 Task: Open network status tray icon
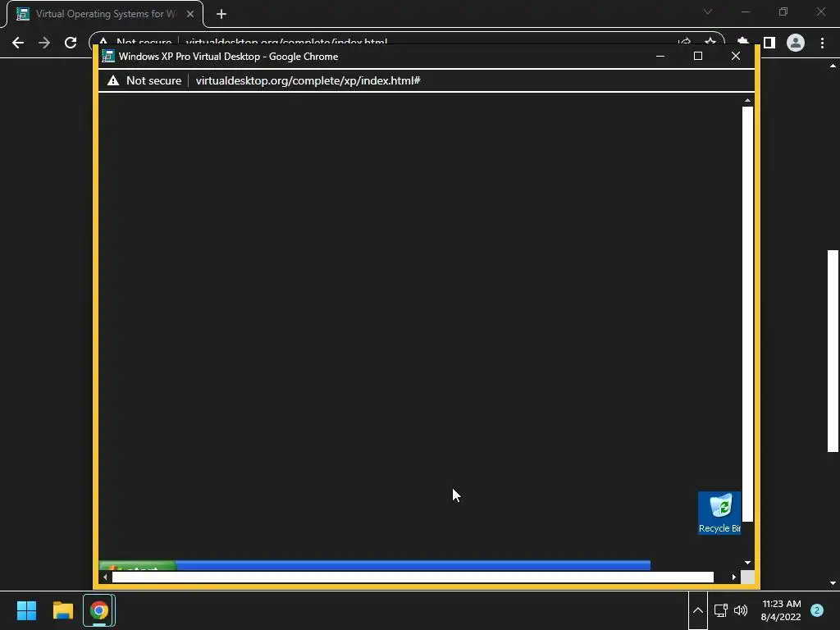(x=721, y=610)
